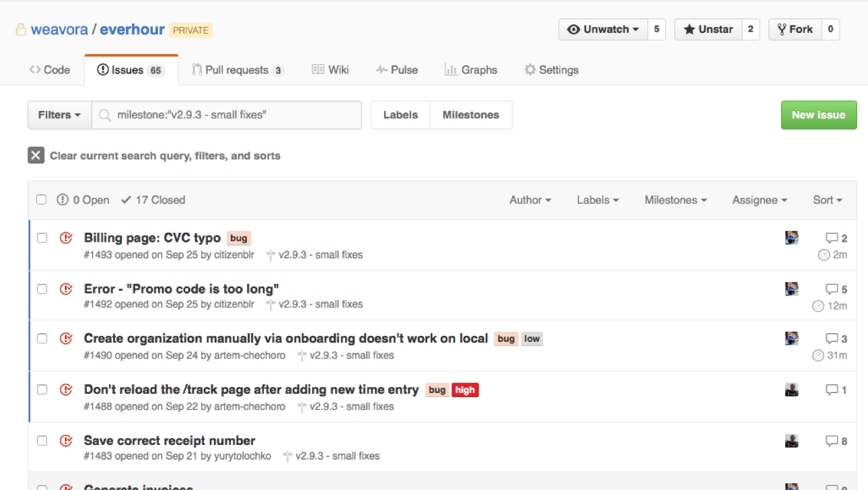Click the closed-issue icon beside Promo code is too long
Viewport: 868px width, 490px height.
pos(66,289)
